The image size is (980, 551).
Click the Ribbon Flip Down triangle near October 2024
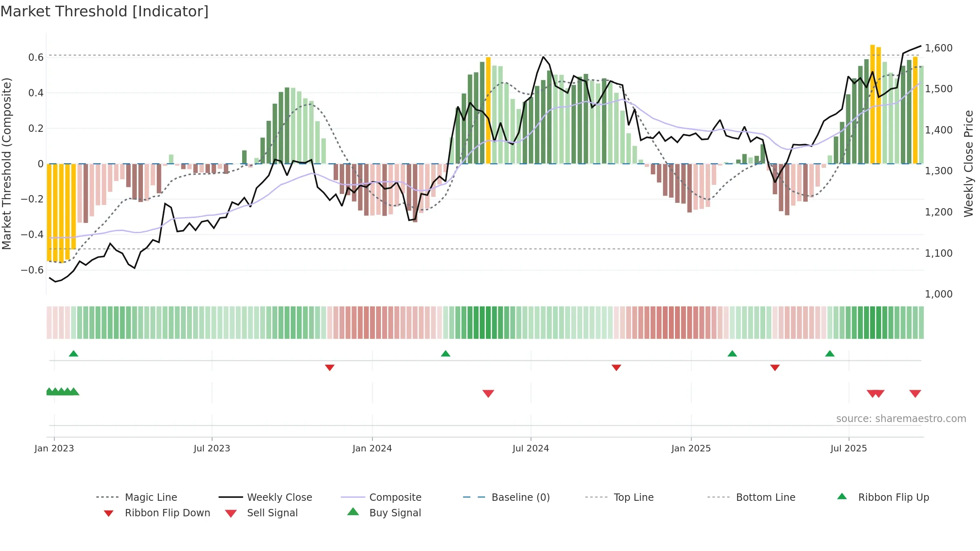pyautogui.click(x=617, y=368)
